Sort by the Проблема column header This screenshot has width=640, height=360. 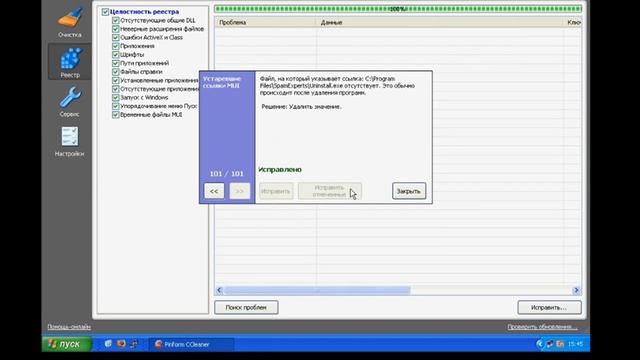pos(265,22)
